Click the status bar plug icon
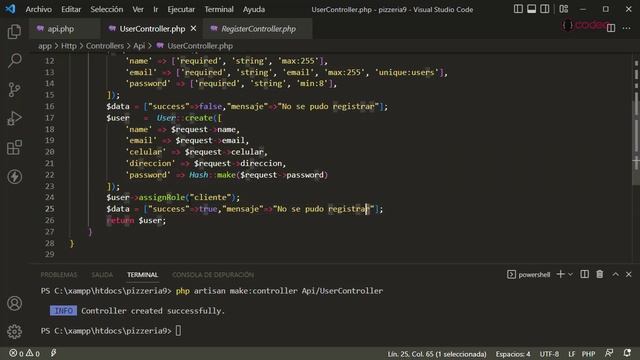The height and width of the screenshot is (360, 640). (x=53, y=353)
